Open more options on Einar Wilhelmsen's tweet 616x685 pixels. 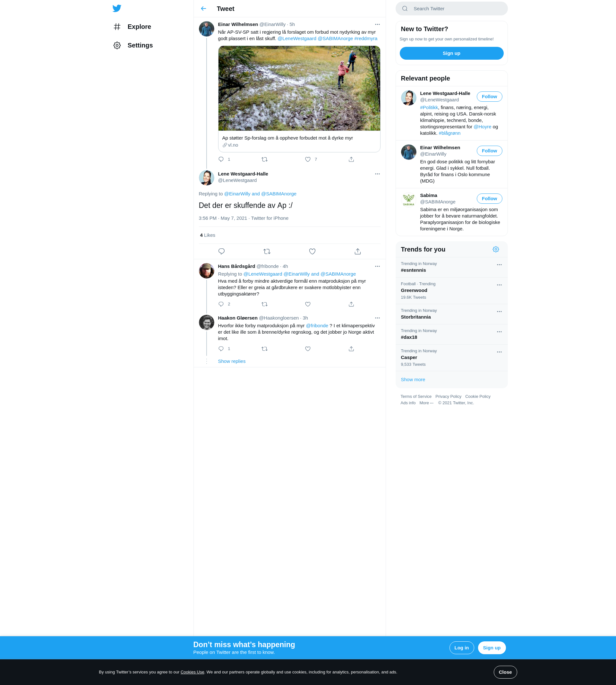(x=377, y=24)
